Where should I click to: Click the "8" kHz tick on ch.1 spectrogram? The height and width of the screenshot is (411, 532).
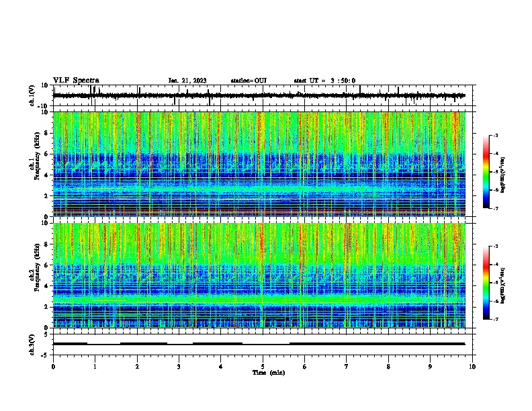pos(47,133)
